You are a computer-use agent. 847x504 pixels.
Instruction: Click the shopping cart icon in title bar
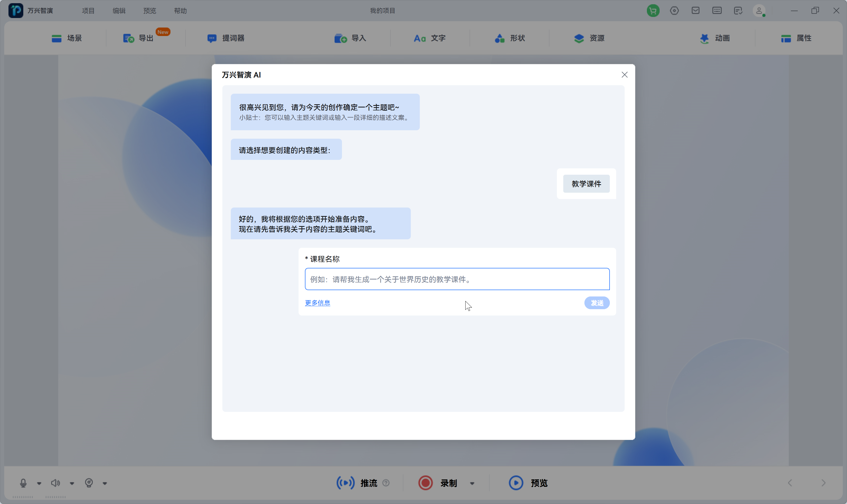tap(653, 11)
